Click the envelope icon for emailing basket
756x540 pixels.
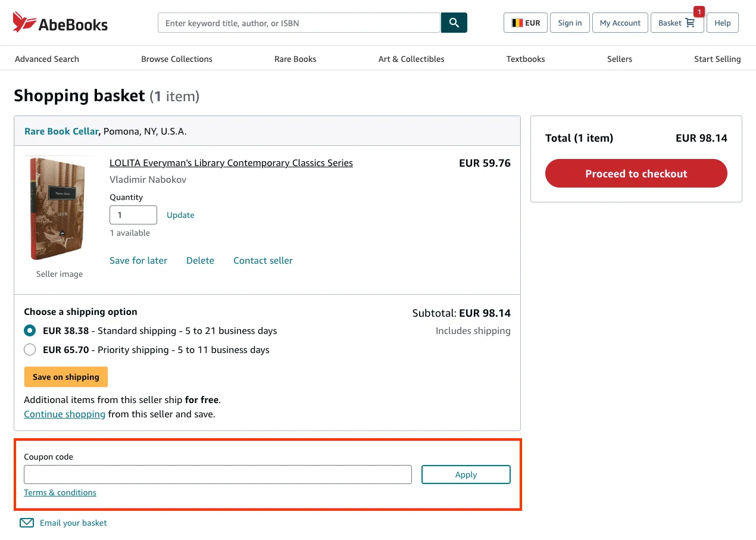point(27,523)
